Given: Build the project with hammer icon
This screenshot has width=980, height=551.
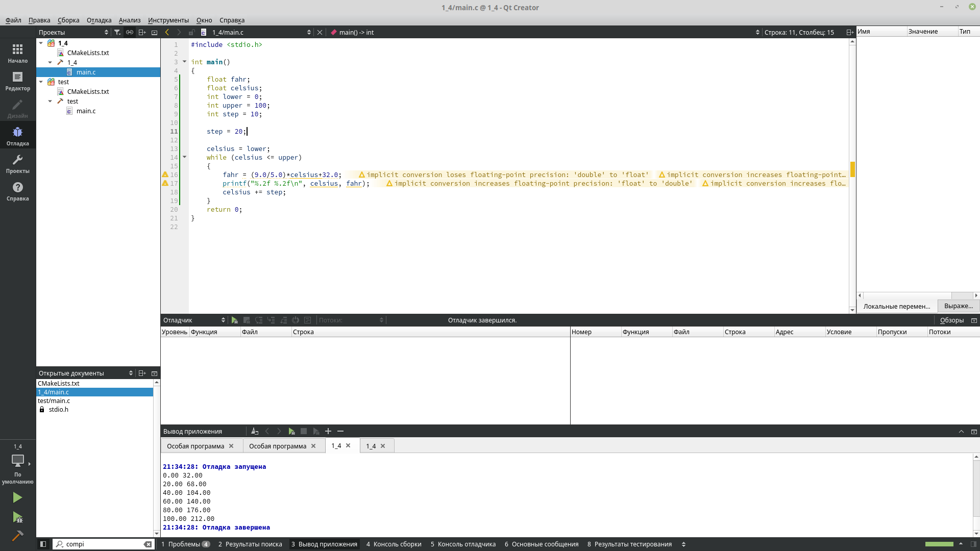Looking at the screenshot, I should (17, 536).
